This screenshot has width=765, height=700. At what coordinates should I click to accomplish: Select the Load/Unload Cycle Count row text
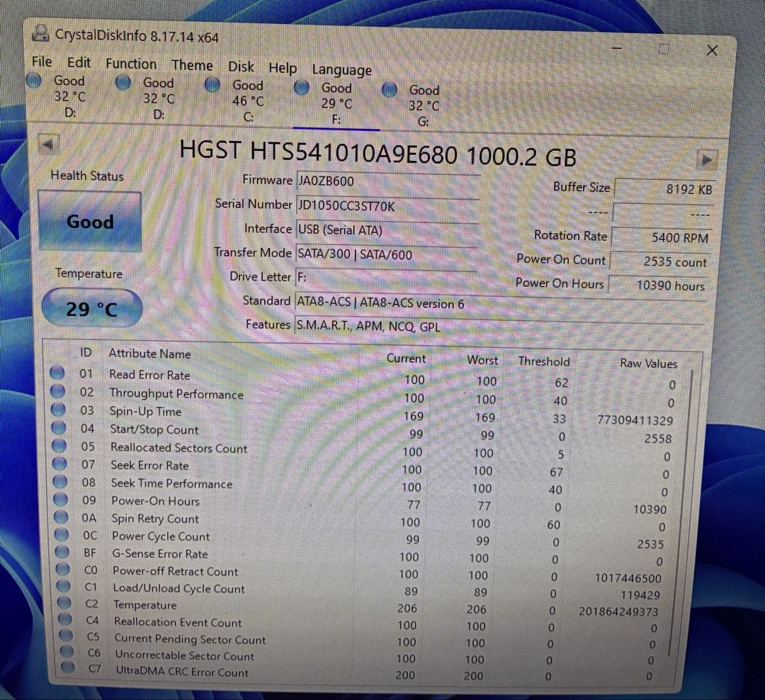pos(178,589)
